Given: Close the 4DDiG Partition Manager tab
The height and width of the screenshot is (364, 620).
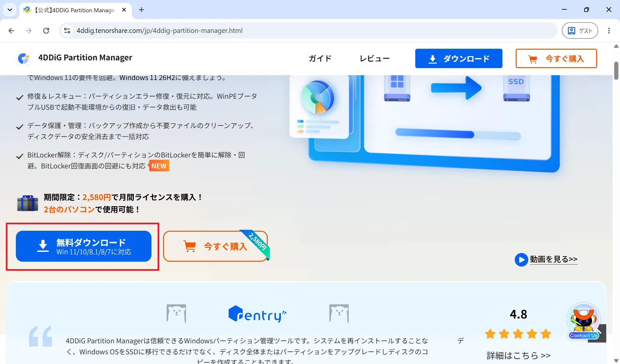Looking at the screenshot, I should point(124,10).
